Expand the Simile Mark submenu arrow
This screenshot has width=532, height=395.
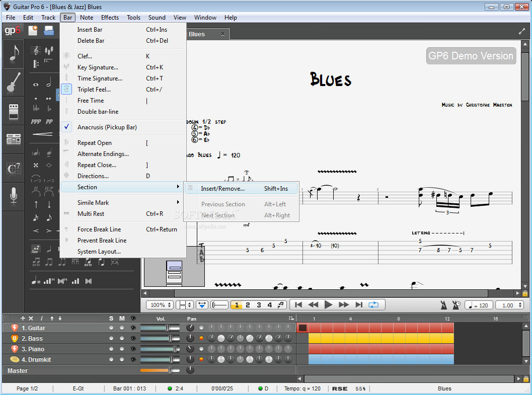click(178, 202)
